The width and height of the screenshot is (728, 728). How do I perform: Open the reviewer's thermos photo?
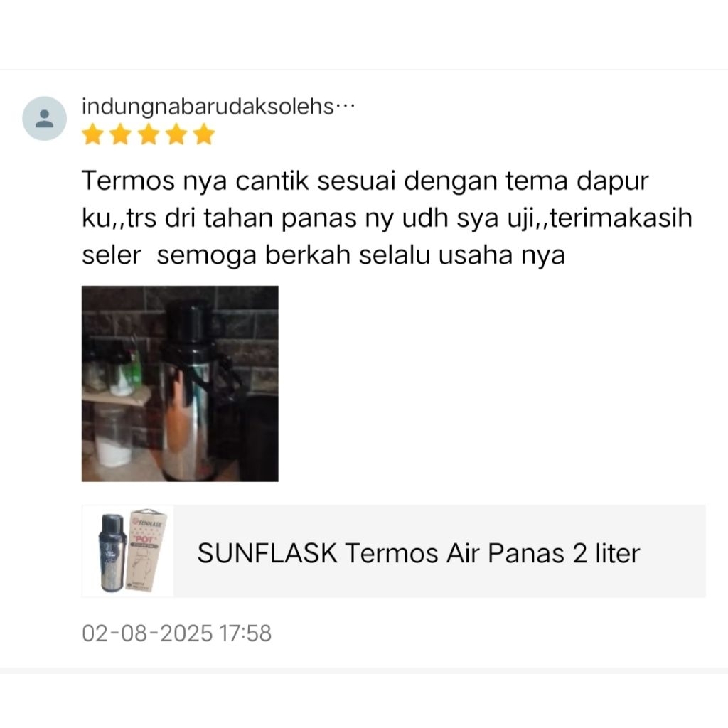click(x=180, y=383)
